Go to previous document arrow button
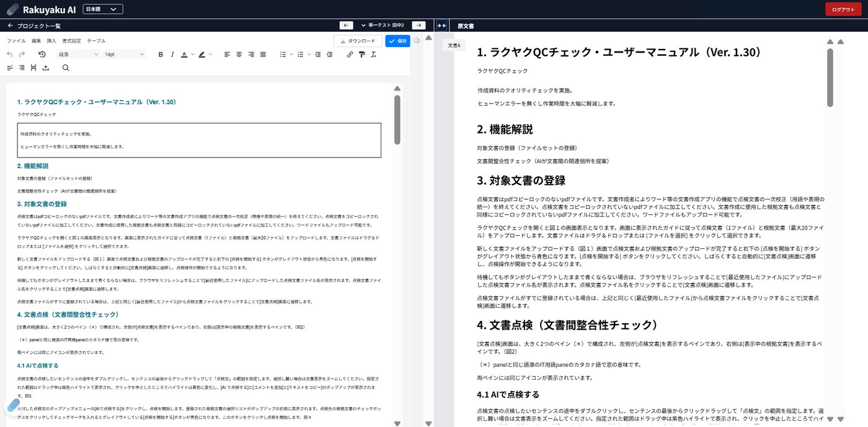868x427 pixels. [347, 25]
